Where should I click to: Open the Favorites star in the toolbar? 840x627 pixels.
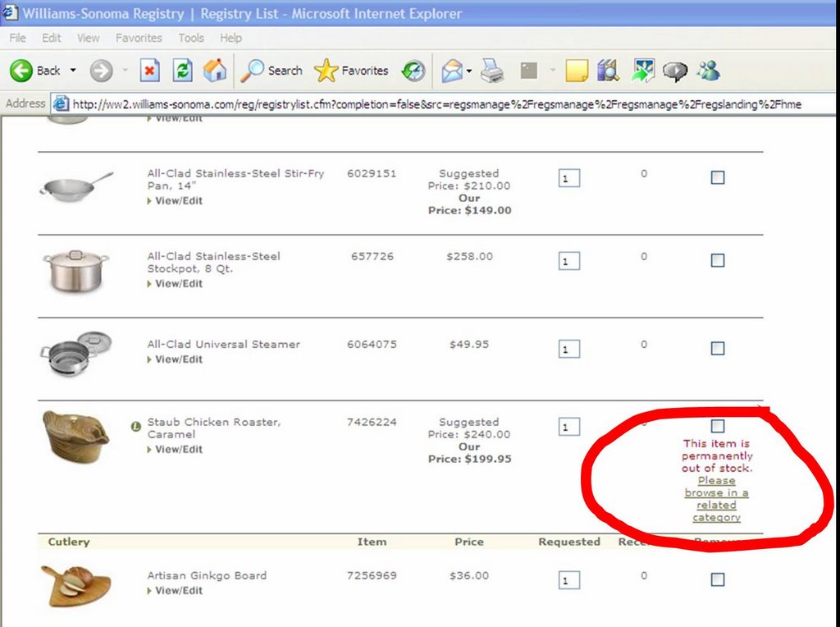tap(351, 71)
